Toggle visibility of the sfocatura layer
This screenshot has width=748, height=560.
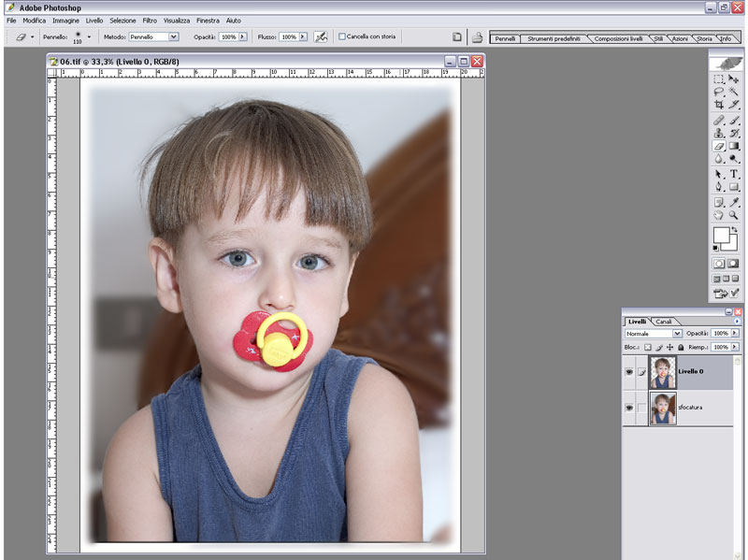pyautogui.click(x=628, y=409)
